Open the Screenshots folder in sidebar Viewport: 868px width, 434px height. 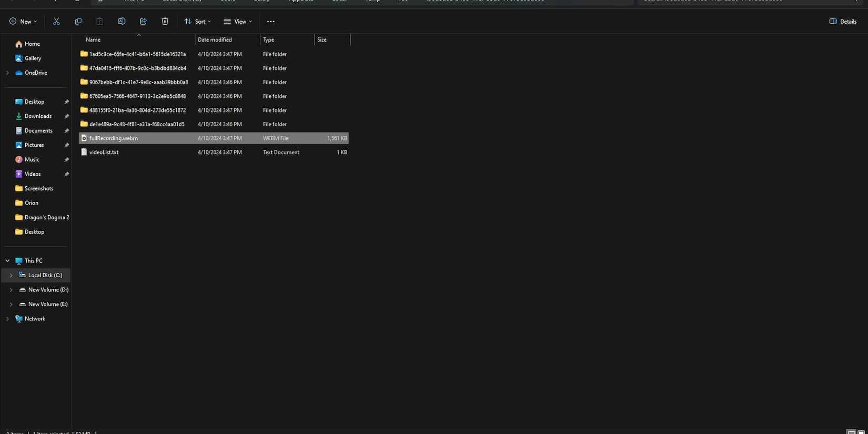39,188
